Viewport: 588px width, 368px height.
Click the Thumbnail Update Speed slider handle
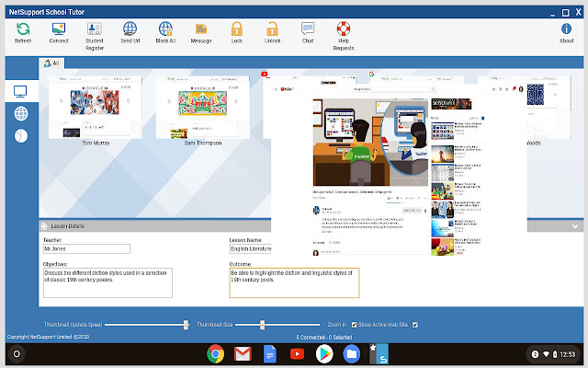click(186, 325)
